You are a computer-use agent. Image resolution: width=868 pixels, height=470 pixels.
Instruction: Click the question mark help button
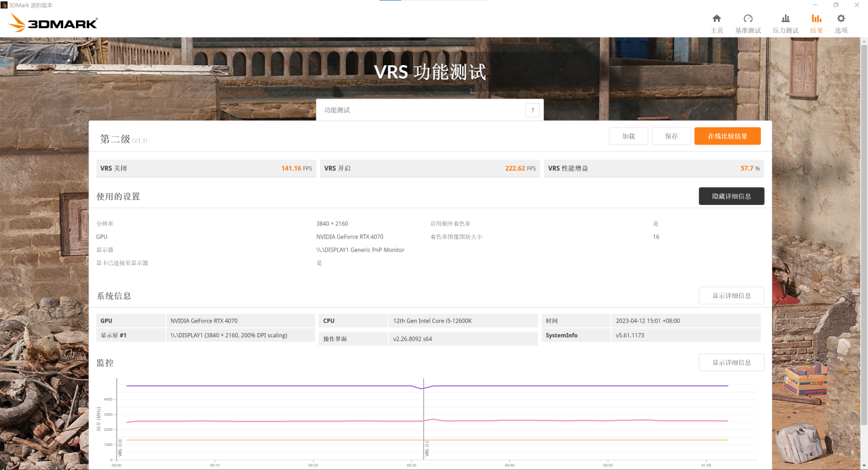(532, 110)
